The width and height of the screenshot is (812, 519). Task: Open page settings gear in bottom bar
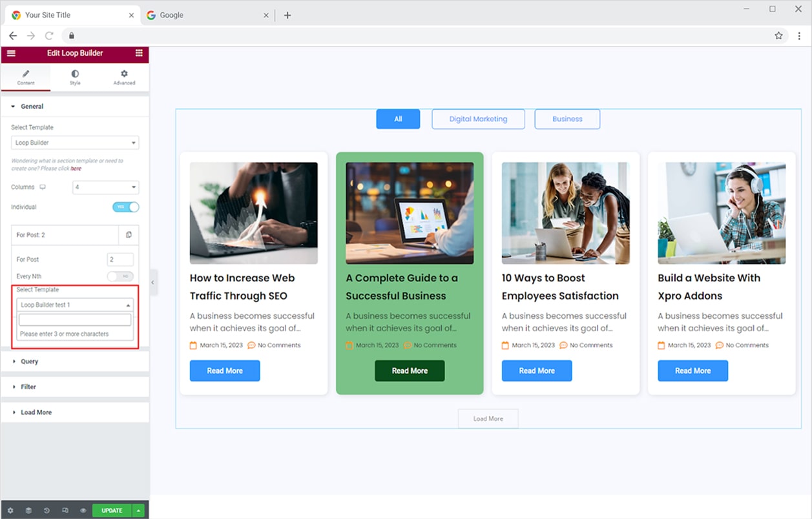10,510
